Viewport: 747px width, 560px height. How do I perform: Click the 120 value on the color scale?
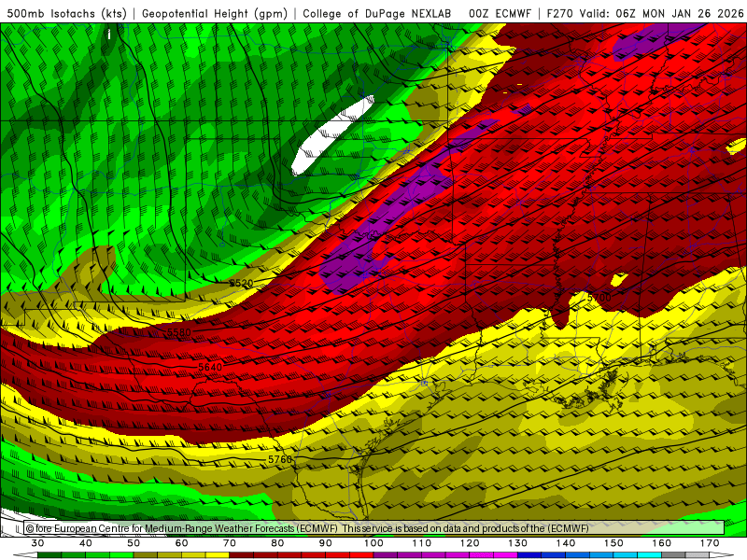tap(470, 543)
